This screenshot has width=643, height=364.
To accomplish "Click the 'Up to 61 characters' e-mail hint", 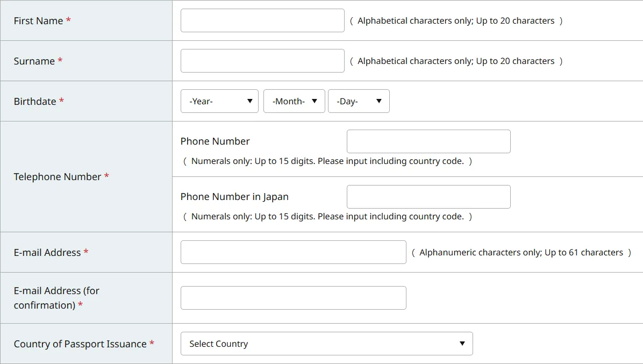I will 521,253.
